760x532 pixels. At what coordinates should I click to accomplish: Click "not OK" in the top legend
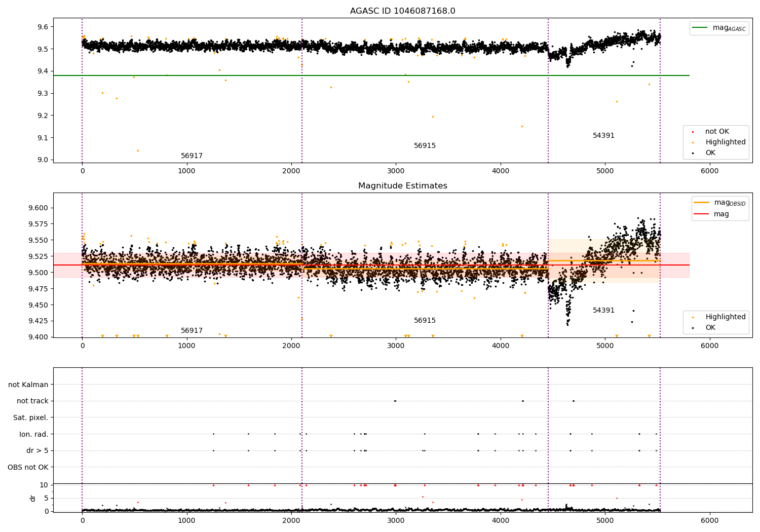(717, 132)
